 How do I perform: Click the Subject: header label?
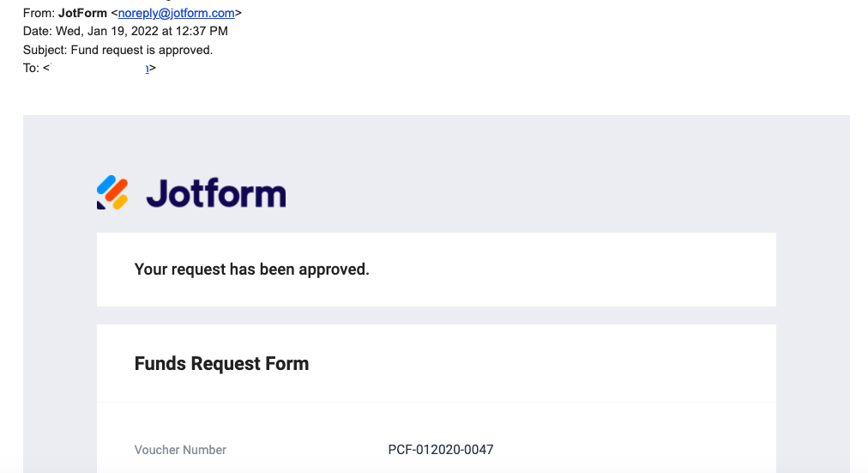(x=45, y=50)
